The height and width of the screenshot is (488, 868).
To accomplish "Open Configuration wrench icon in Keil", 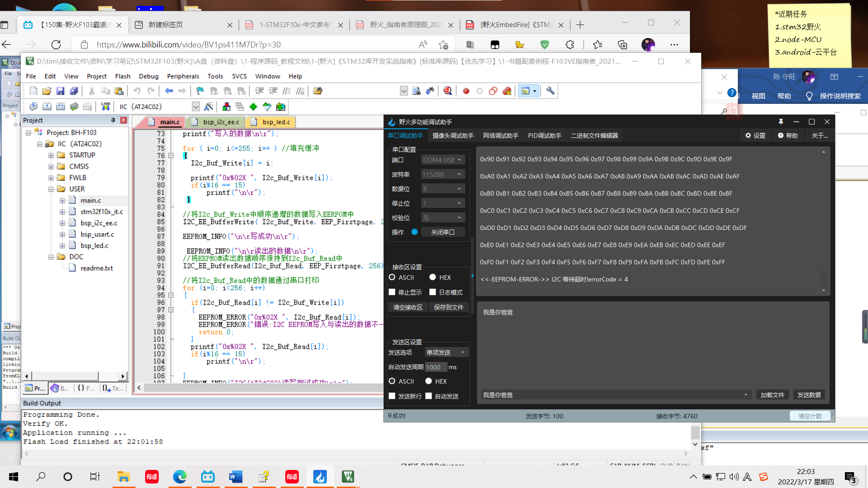I will tap(550, 91).
